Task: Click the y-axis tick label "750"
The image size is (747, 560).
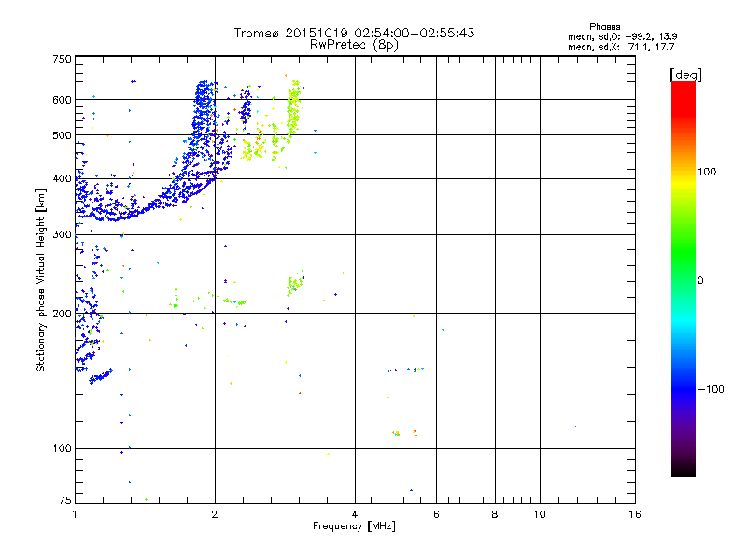Action: (62, 59)
